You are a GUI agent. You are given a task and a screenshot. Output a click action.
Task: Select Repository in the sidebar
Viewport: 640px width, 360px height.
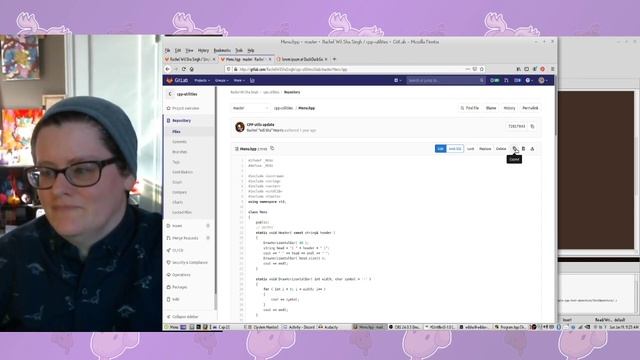point(181,120)
